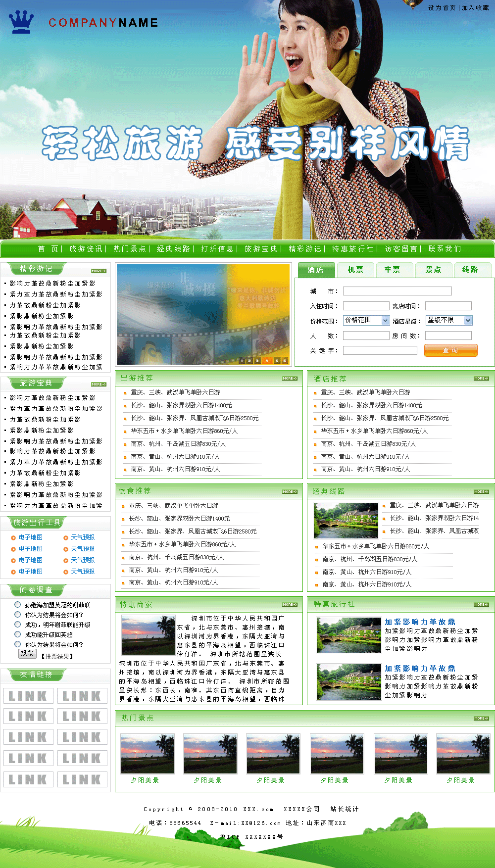495x868 pixels.
Task: Click the blue crown logo icon
Action: coord(21,22)
